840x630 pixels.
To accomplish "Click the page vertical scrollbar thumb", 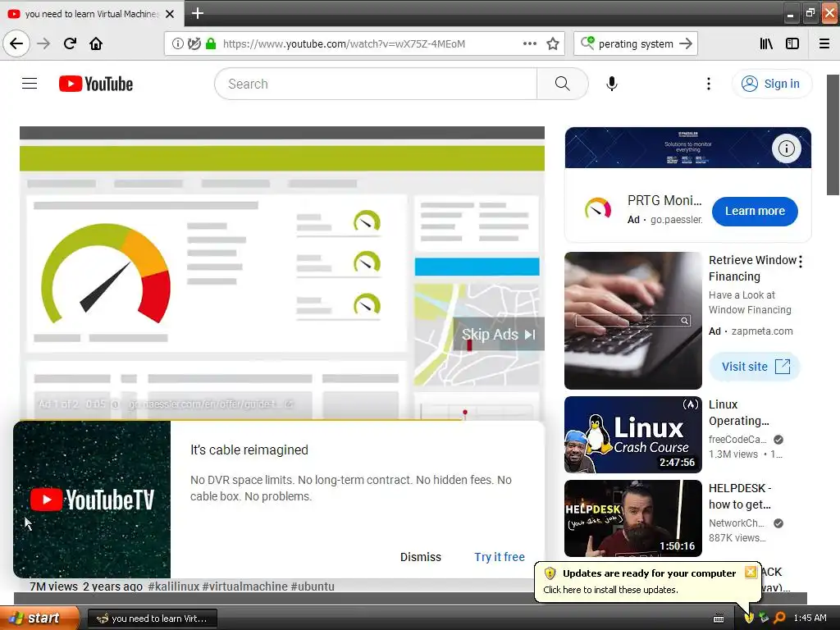I will [x=833, y=135].
